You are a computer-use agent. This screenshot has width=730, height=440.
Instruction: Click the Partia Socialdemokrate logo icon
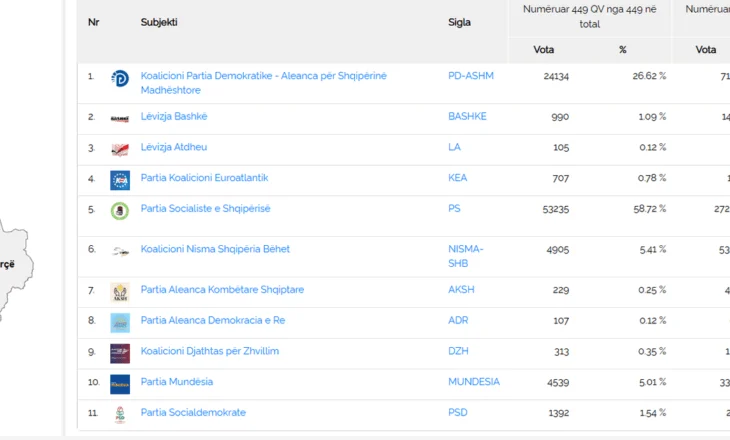coord(120,415)
